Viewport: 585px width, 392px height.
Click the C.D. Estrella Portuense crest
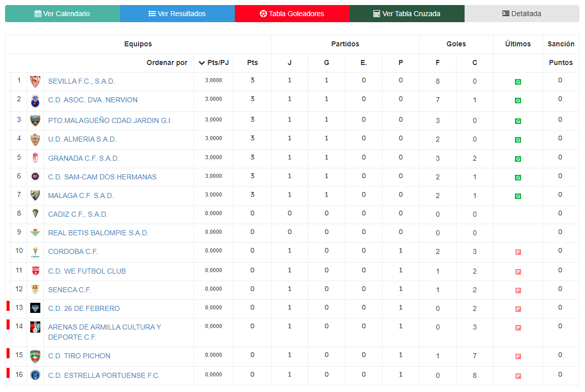35,375
